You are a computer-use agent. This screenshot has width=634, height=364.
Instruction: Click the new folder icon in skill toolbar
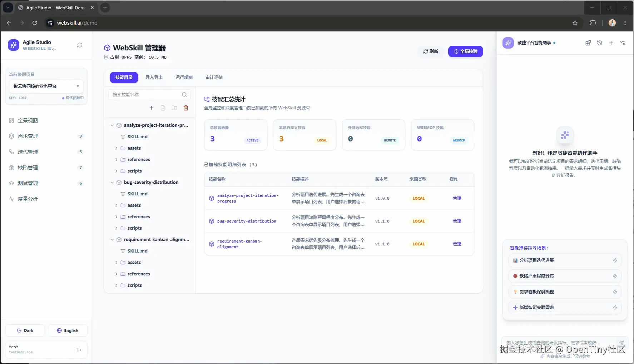point(174,108)
